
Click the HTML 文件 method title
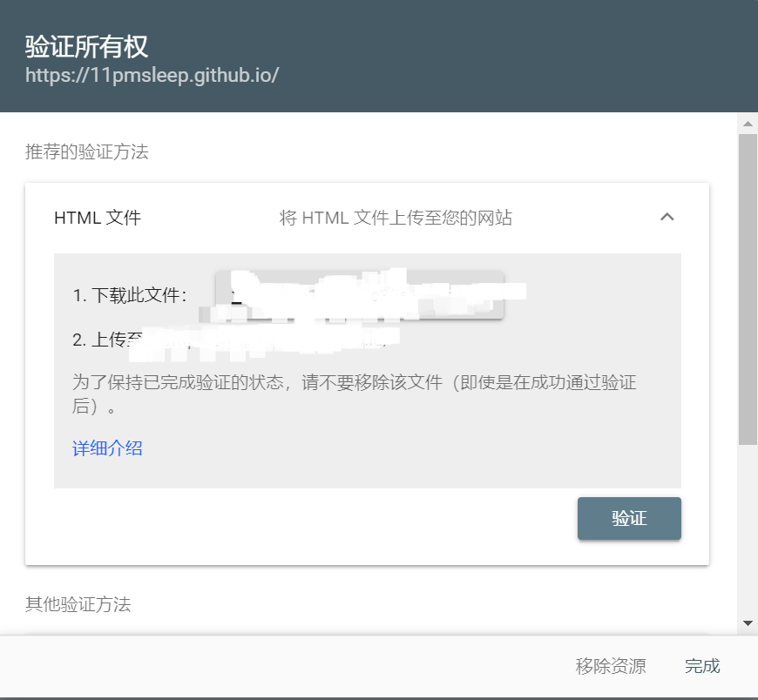pyautogui.click(x=98, y=218)
